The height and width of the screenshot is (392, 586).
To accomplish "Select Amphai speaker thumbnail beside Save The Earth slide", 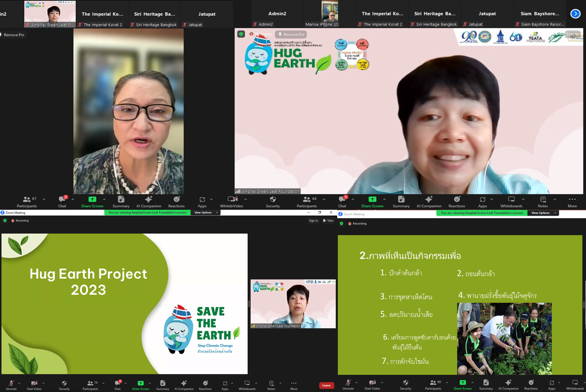I will 293,304.
